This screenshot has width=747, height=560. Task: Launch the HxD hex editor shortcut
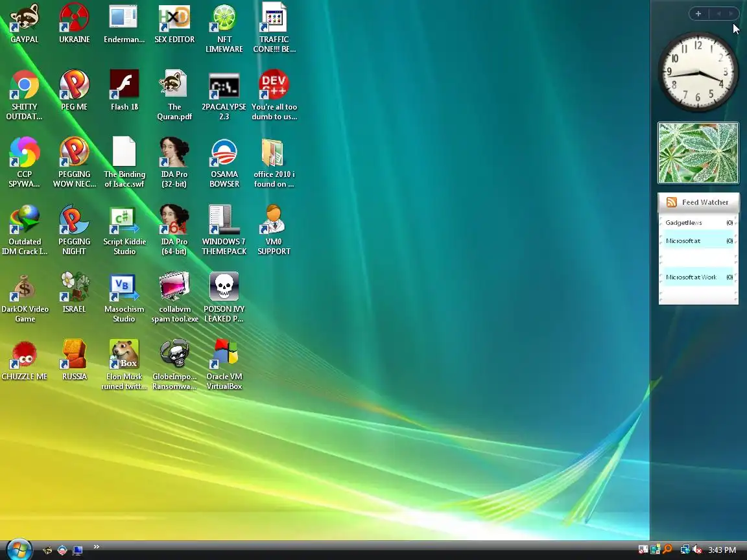[174, 24]
